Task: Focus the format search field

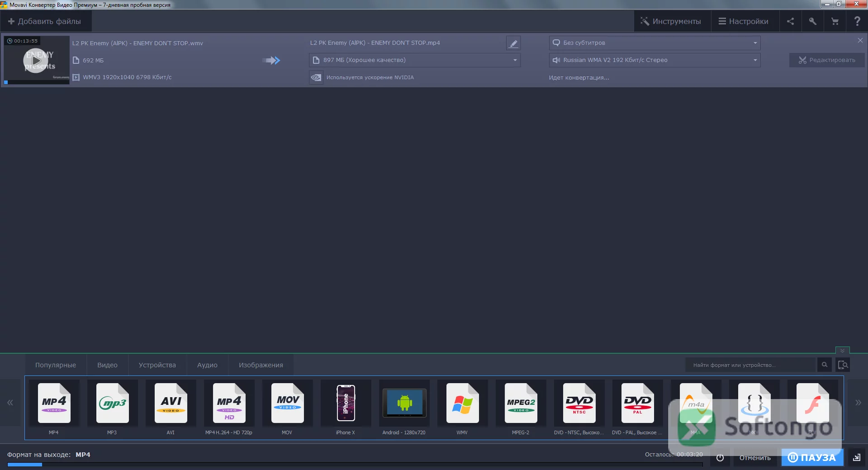Action: [x=751, y=365]
